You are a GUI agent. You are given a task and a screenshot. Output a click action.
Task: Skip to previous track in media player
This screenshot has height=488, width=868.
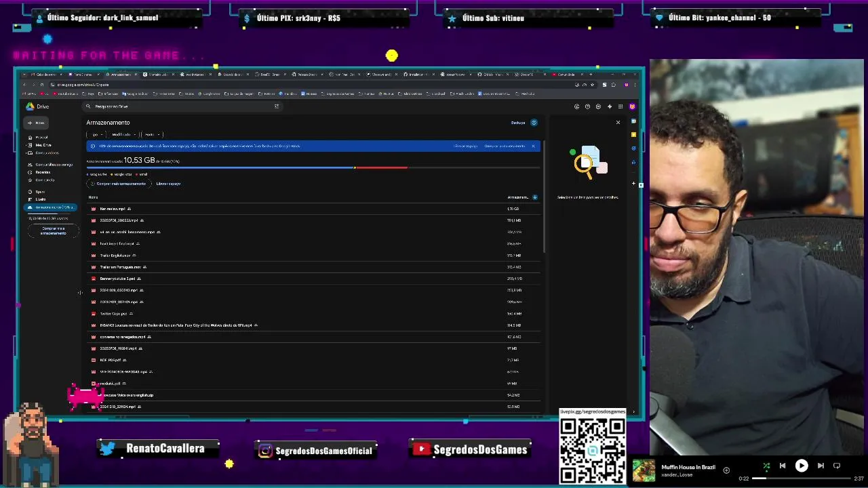(783, 466)
